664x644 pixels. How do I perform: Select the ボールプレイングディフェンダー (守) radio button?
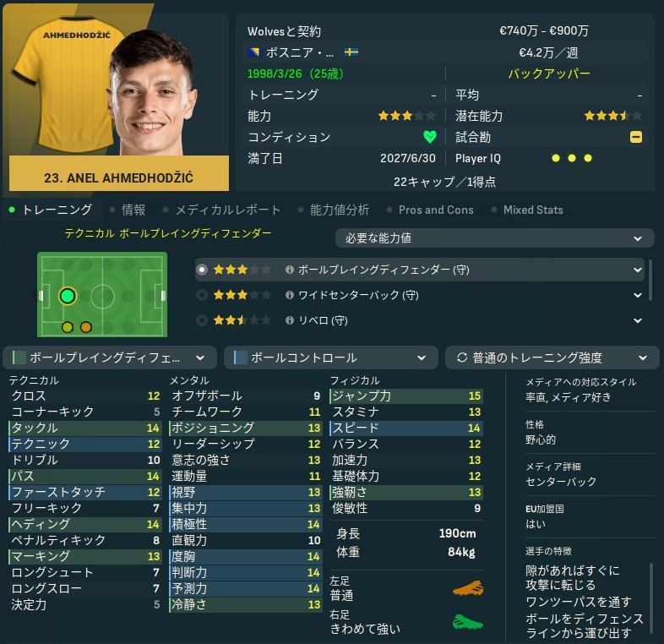click(202, 270)
